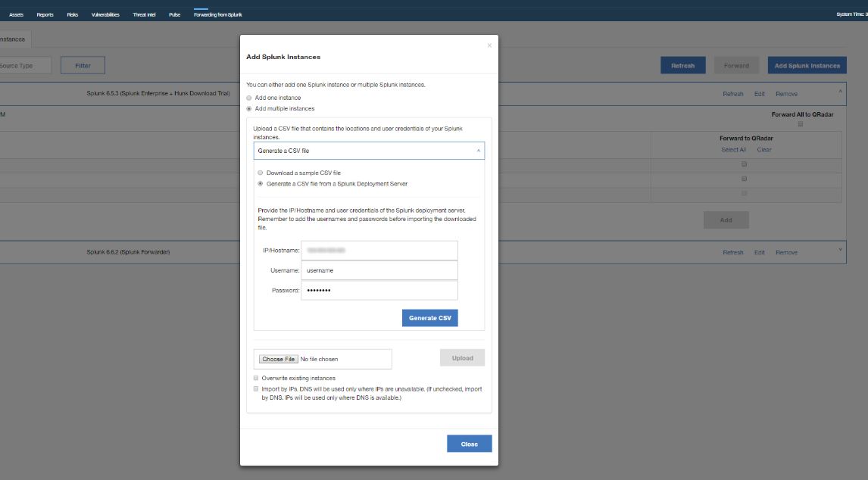Enable the Import by IPs option
This screenshot has height=480, width=868.
256,388
